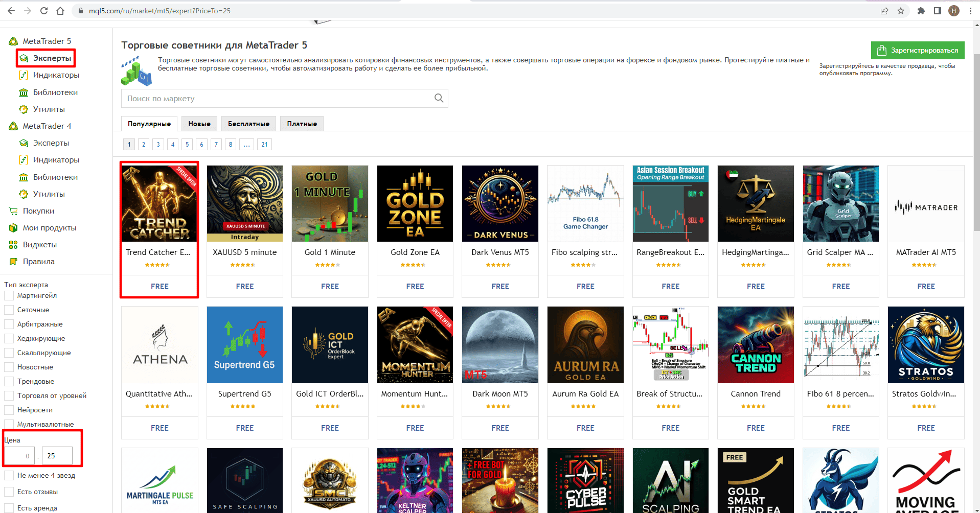This screenshot has width=980, height=513.
Task: Toggle the browser side panel icon
Action: tap(938, 11)
